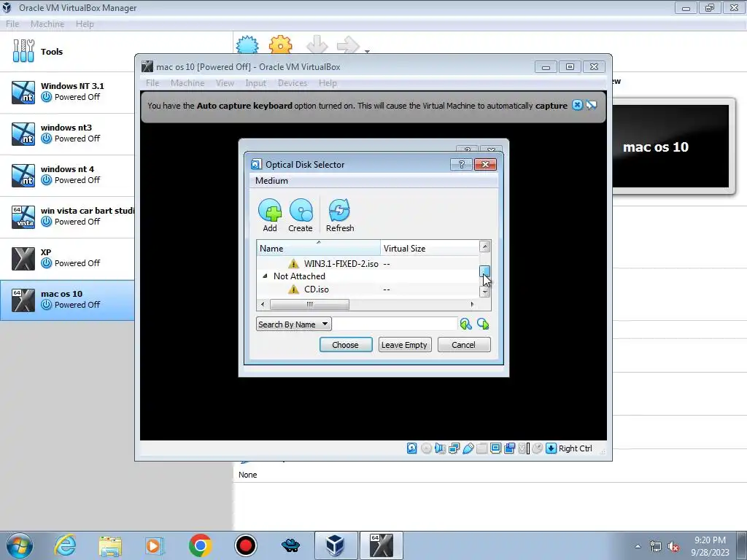Click the red record button taskbar icon
The image size is (747, 560).
coord(245,545)
